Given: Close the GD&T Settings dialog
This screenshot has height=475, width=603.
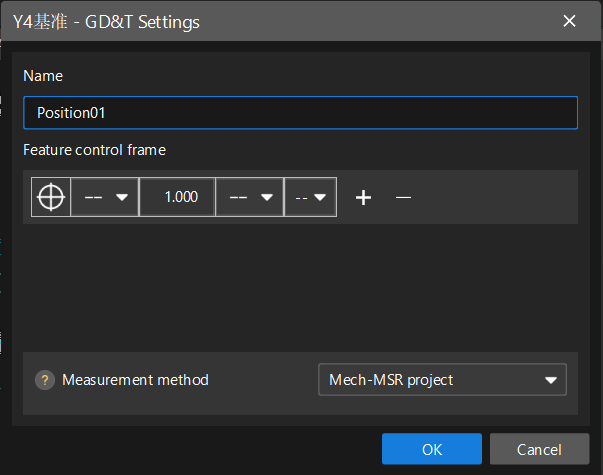Looking at the screenshot, I should coord(570,21).
